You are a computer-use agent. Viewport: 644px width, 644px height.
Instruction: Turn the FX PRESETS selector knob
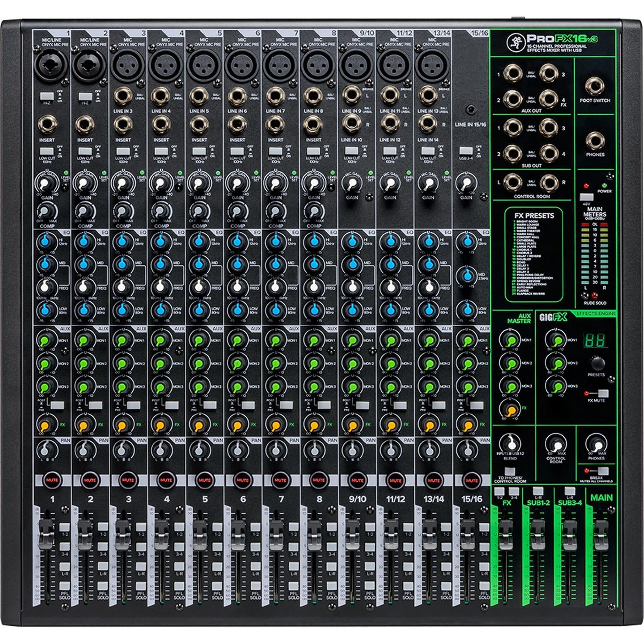pos(597,363)
